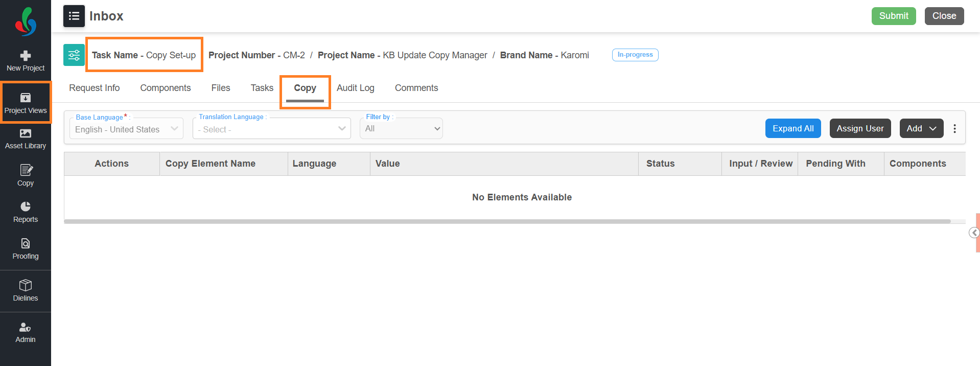Expand the Add dropdown button

click(921, 129)
